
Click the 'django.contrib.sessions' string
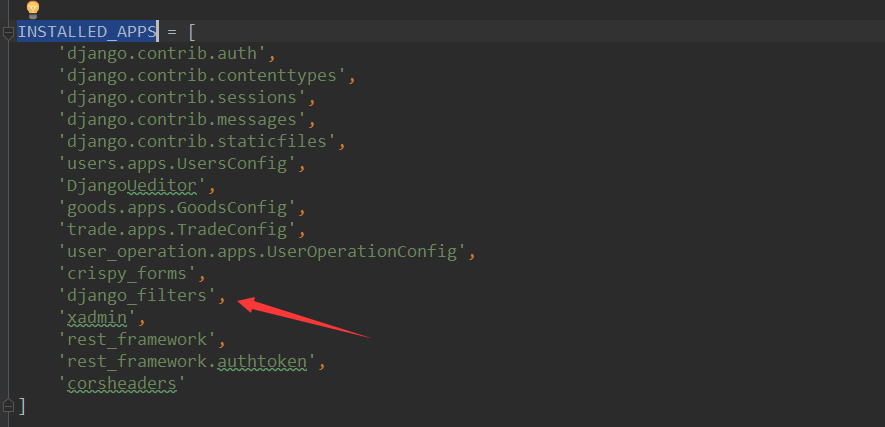[182, 98]
